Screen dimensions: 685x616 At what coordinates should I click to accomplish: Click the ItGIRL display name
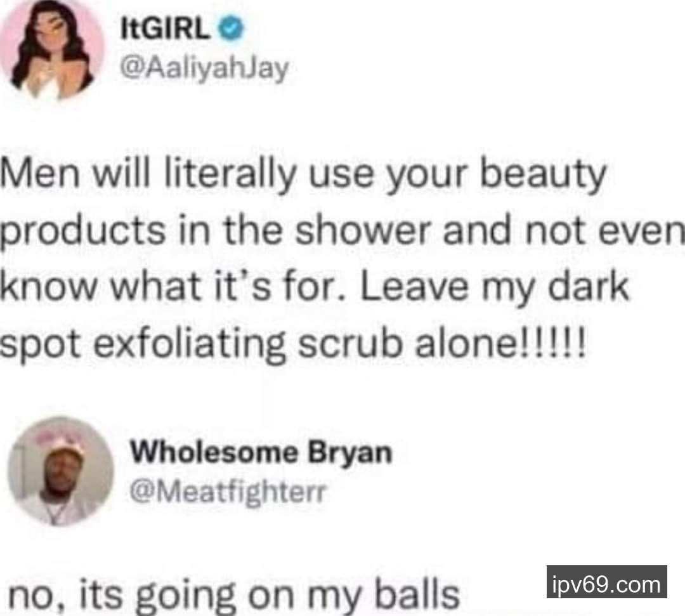(x=165, y=29)
